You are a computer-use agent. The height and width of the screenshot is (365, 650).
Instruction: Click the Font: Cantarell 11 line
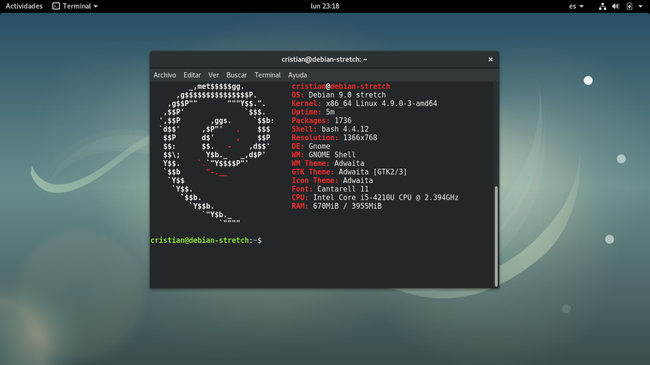(330, 189)
